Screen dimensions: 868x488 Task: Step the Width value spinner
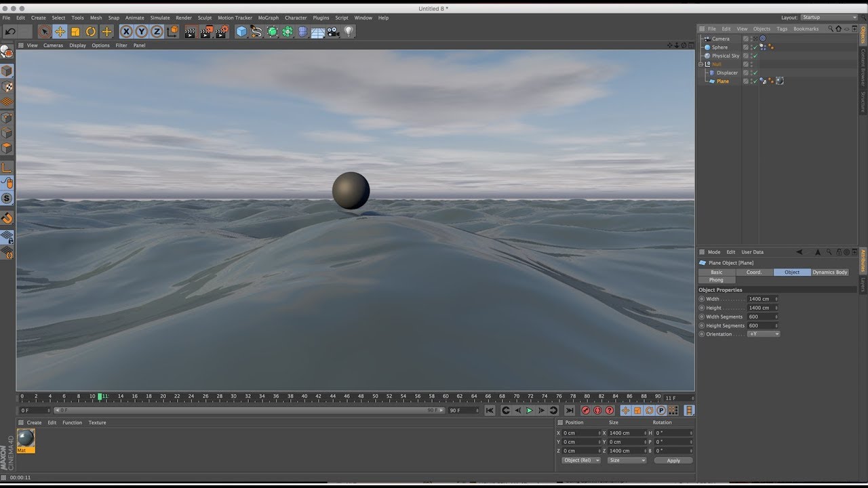pos(776,299)
